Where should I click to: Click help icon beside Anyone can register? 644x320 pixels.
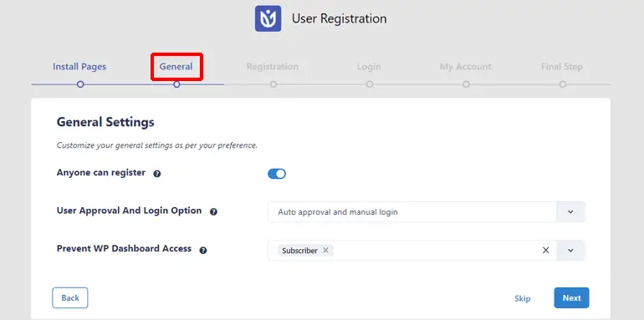(x=157, y=174)
